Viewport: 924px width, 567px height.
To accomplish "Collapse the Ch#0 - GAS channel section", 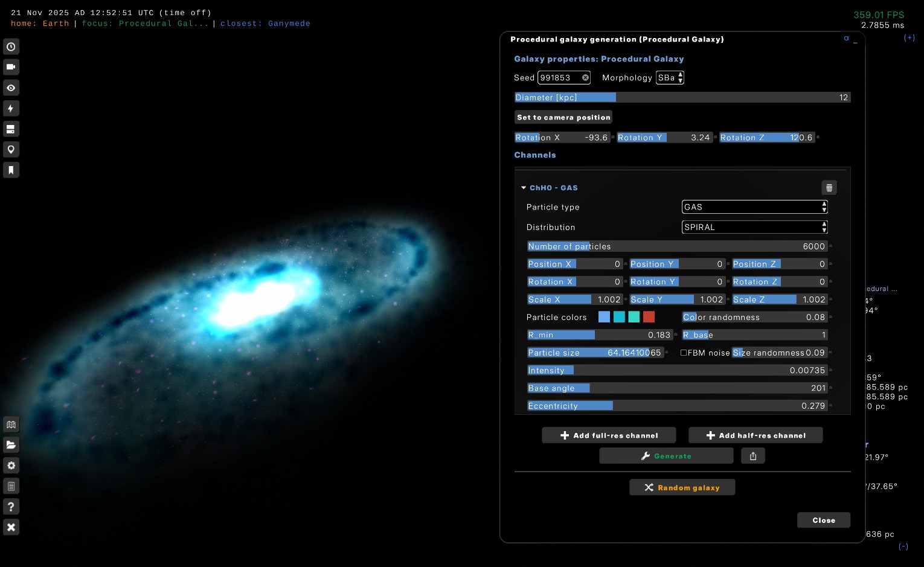I will [x=524, y=188].
